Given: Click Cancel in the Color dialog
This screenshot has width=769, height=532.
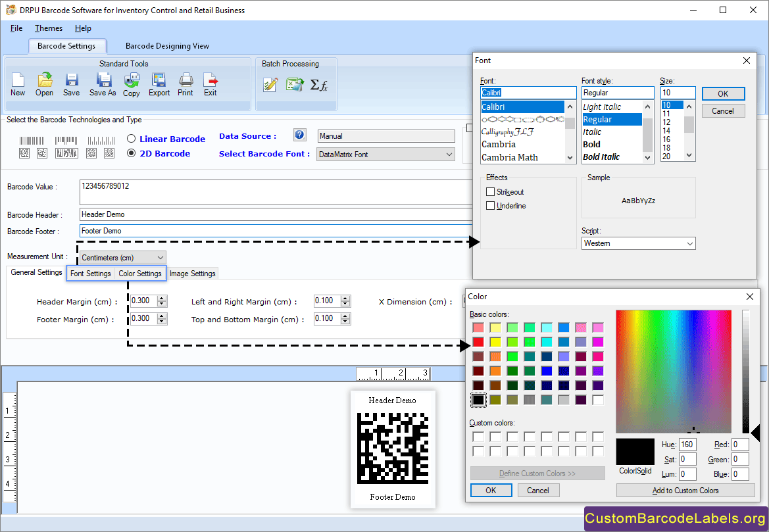Looking at the screenshot, I should [x=538, y=491].
